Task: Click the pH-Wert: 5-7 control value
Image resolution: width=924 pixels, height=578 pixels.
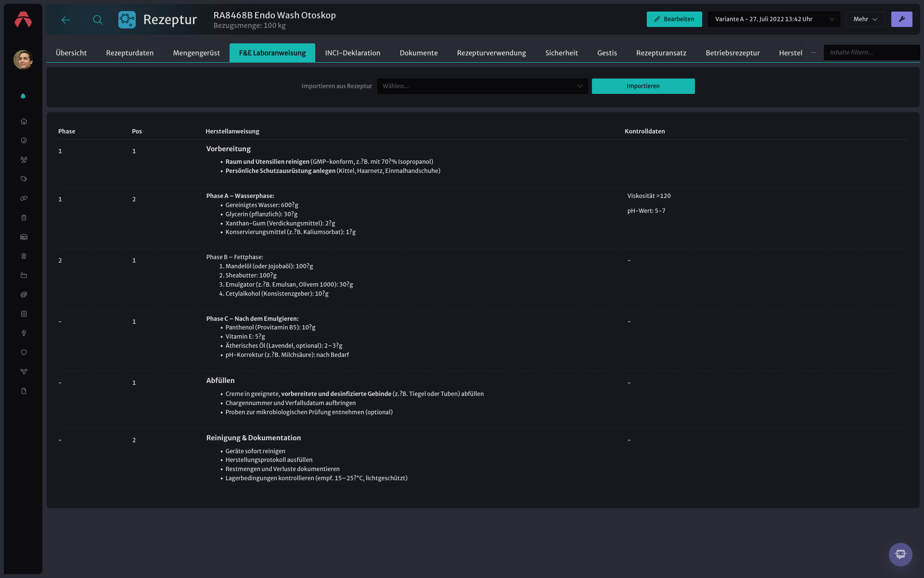Action: (646, 211)
